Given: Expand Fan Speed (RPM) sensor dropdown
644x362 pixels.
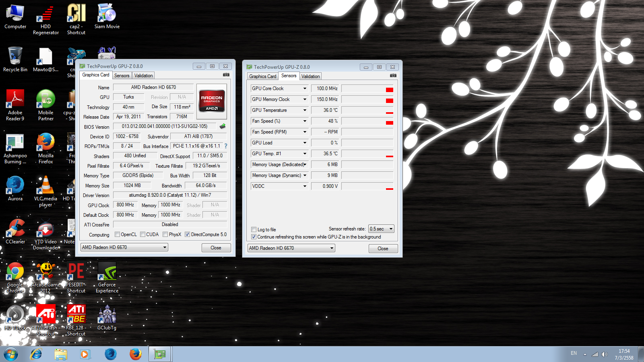Looking at the screenshot, I should 305,132.
